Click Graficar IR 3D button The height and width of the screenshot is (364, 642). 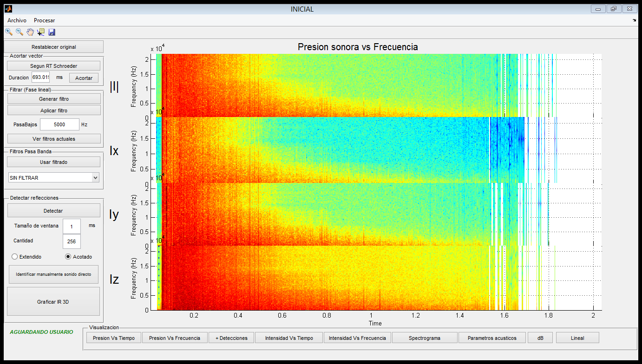[54, 302]
